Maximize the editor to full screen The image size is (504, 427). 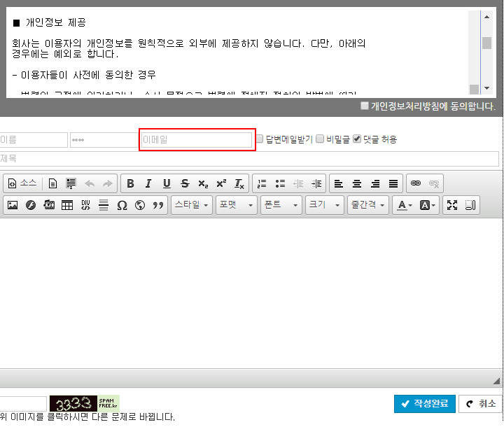pyautogui.click(x=452, y=205)
